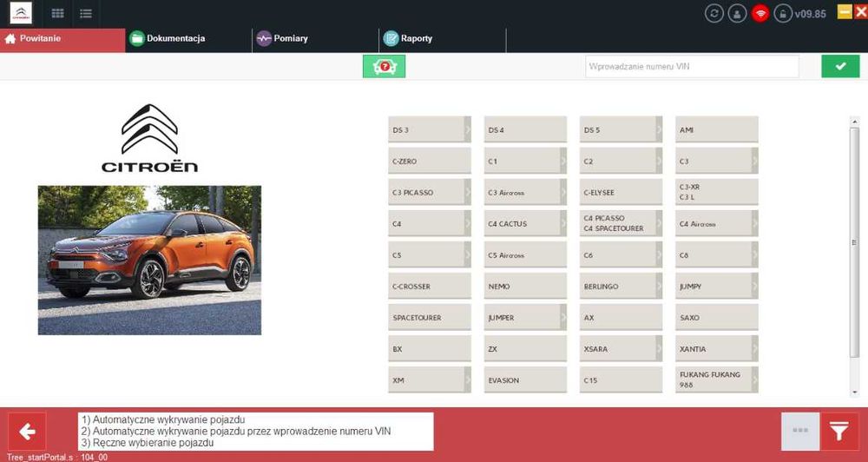This screenshot has height=462, width=868.
Task: Open the user profile icon
Action: [737, 13]
